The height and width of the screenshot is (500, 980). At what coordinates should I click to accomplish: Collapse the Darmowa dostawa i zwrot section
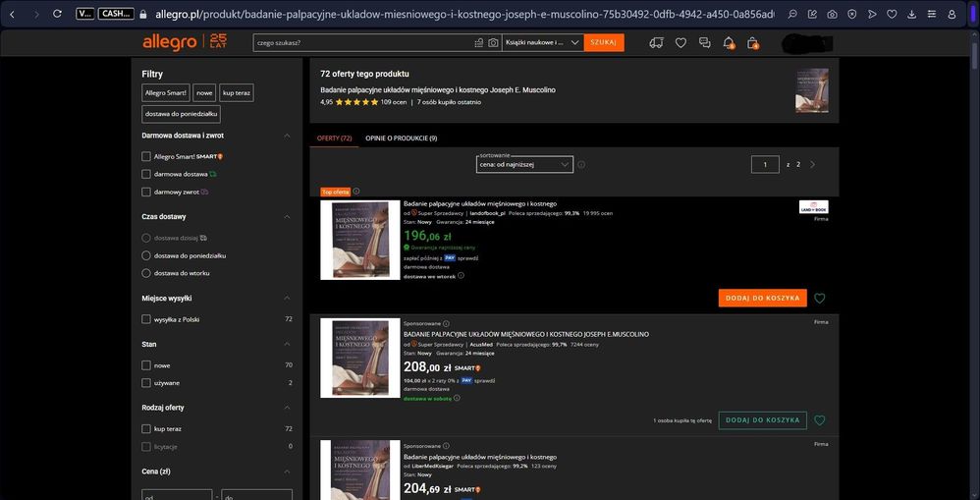pos(287,136)
